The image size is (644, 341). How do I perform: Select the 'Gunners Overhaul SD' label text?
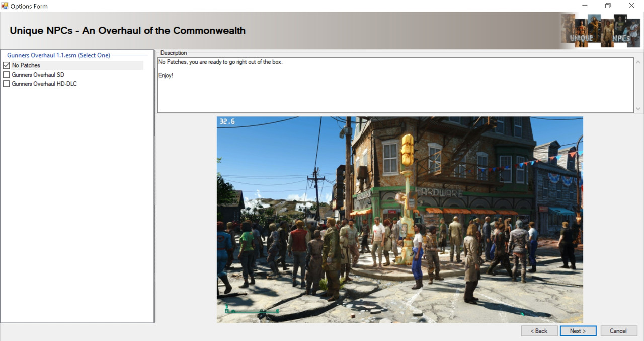(38, 75)
